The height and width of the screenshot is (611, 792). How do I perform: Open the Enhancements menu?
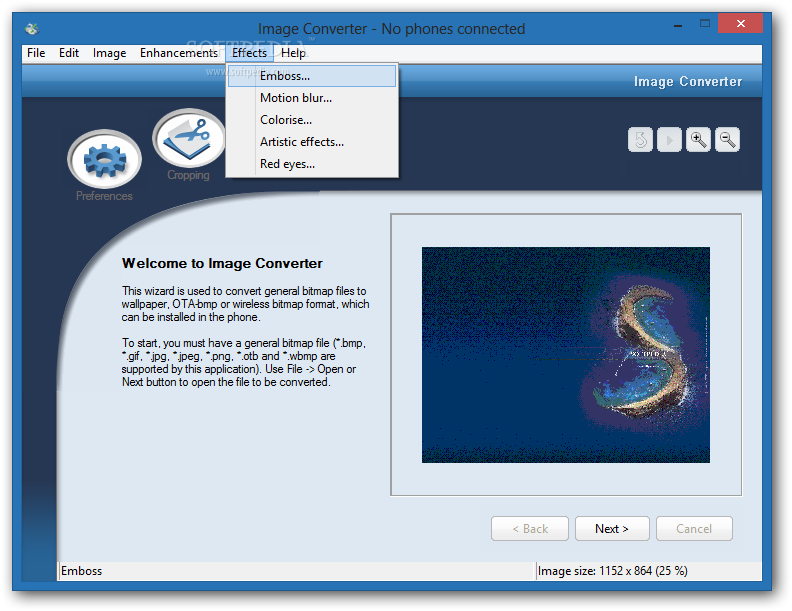click(x=179, y=53)
